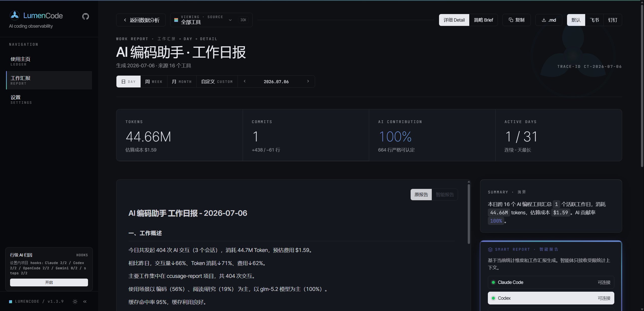
Task: Click 估算成本 $1.59 under TOKENS
Action: pos(141,150)
